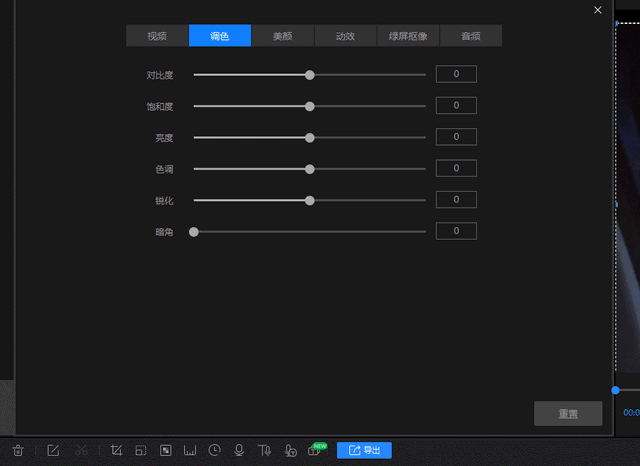
Task: Switch to the 绿屏抠像 tab
Action: [408, 36]
